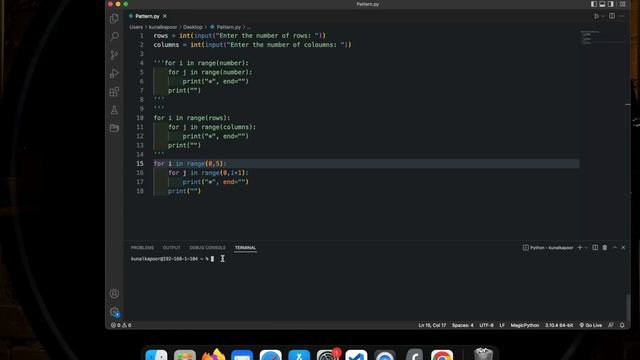Open Desktop breadcrumb dropdown

[x=193, y=27]
